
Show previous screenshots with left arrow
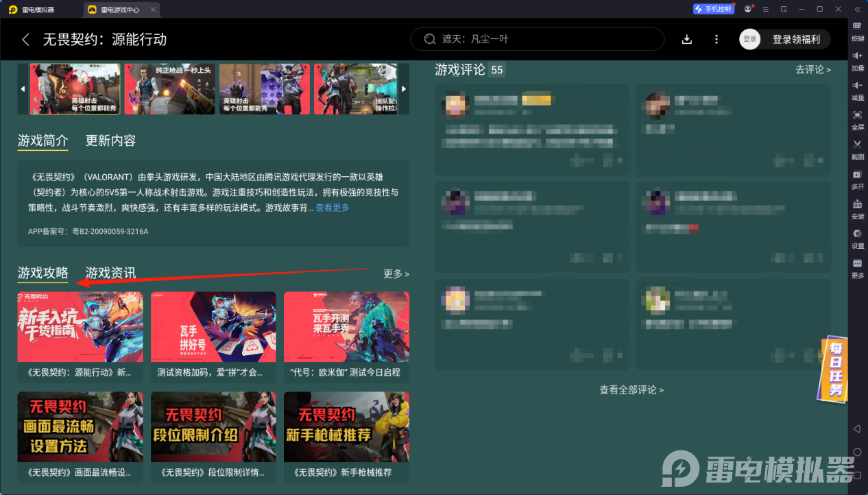23,89
